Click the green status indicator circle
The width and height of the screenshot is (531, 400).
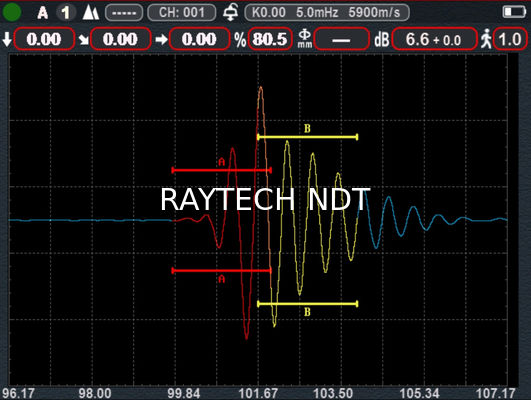tap(12, 12)
